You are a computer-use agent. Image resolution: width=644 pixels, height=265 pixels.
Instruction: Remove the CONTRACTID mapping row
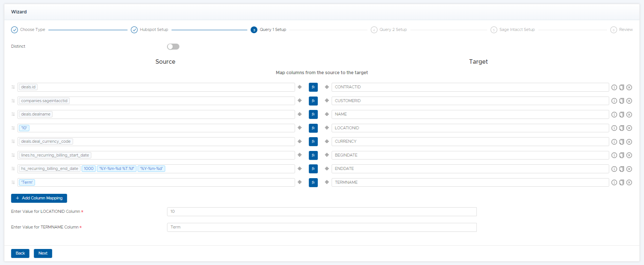coord(629,87)
